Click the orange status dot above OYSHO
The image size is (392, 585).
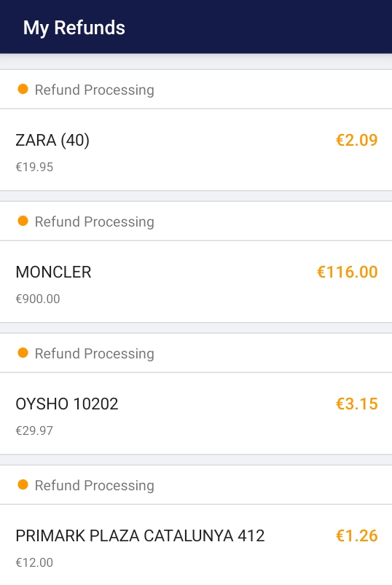[23, 353]
